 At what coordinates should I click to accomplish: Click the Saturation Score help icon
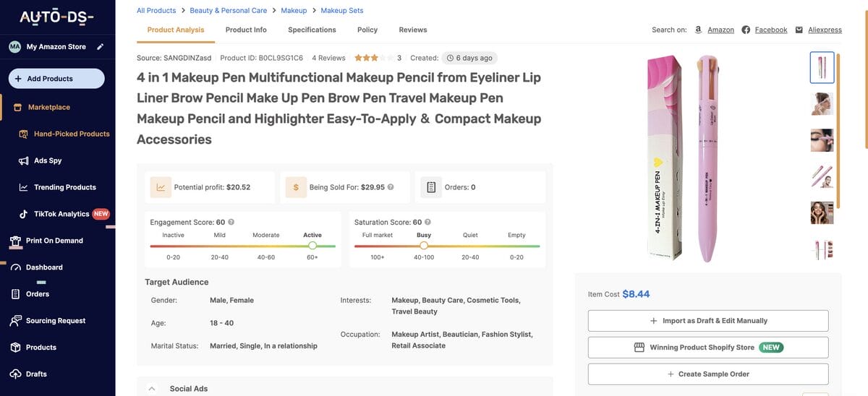coord(427,223)
